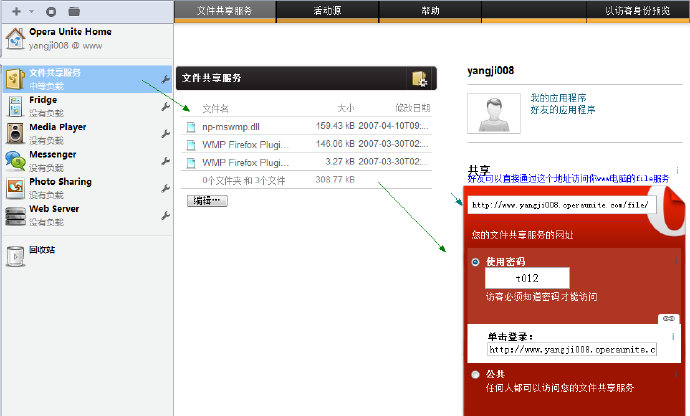Open the Photo Sharing icon
Image resolution: width=690 pixels, height=416 pixels.
[x=15, y=188]
